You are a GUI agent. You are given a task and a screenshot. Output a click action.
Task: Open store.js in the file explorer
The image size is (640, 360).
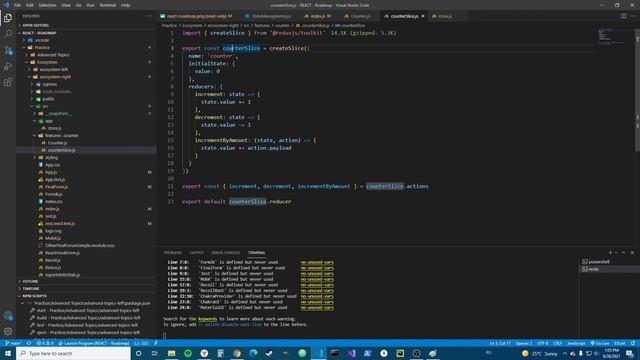point(55,128)
